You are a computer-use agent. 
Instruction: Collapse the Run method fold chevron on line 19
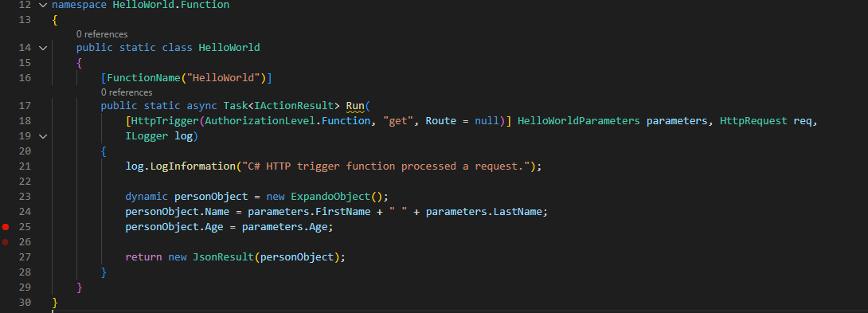click(43, 135)
